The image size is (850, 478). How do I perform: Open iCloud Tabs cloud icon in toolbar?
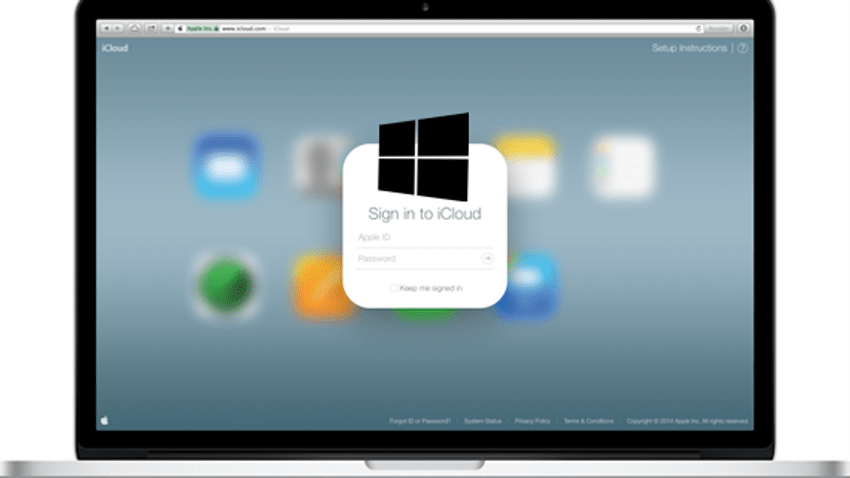point(134,28)
